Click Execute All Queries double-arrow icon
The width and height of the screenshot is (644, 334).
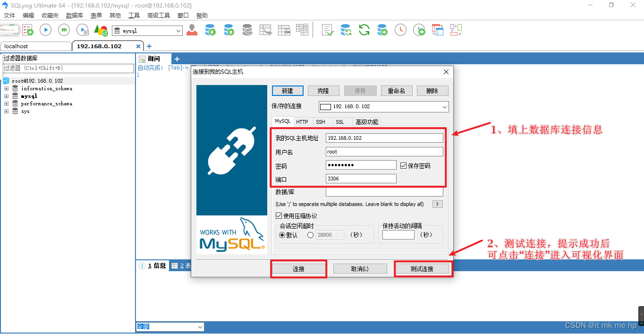64,30
